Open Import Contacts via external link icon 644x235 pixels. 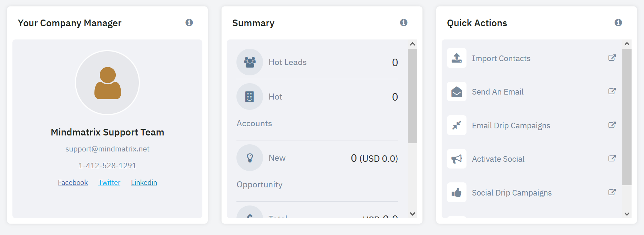pos(612,58)
